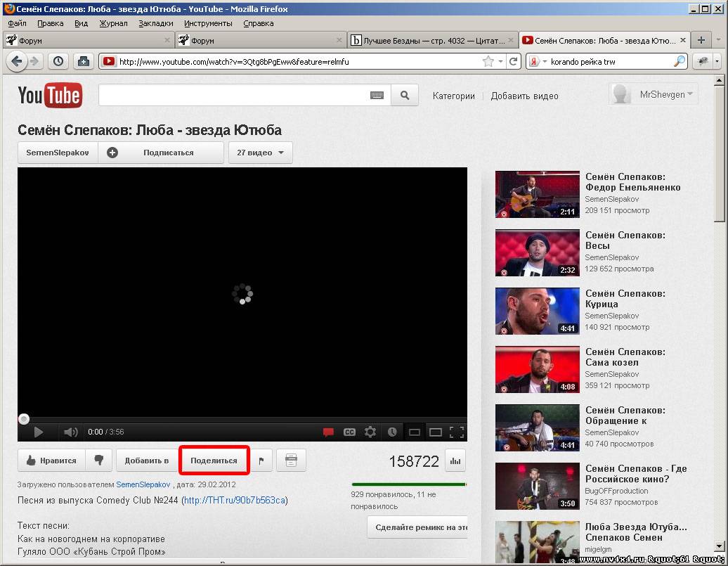Click the YouTube logo
This screenshot has width=728, height=566.
coord(50,95)
